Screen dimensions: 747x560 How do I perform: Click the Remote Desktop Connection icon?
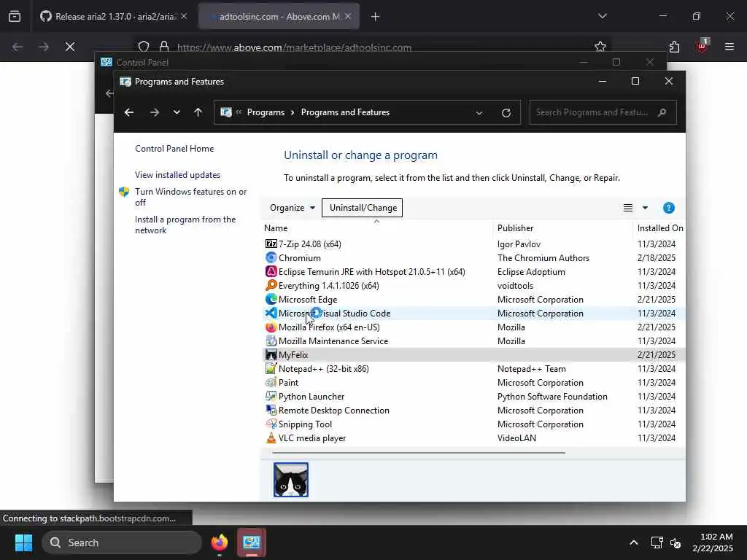pyautogui.click(x=271, y=410)
